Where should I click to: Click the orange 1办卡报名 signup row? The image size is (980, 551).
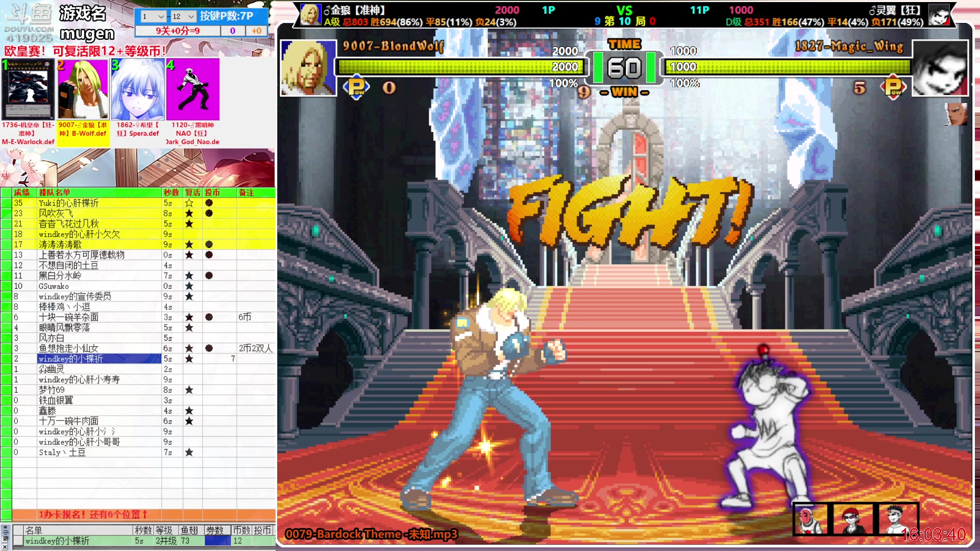(143, 514)
